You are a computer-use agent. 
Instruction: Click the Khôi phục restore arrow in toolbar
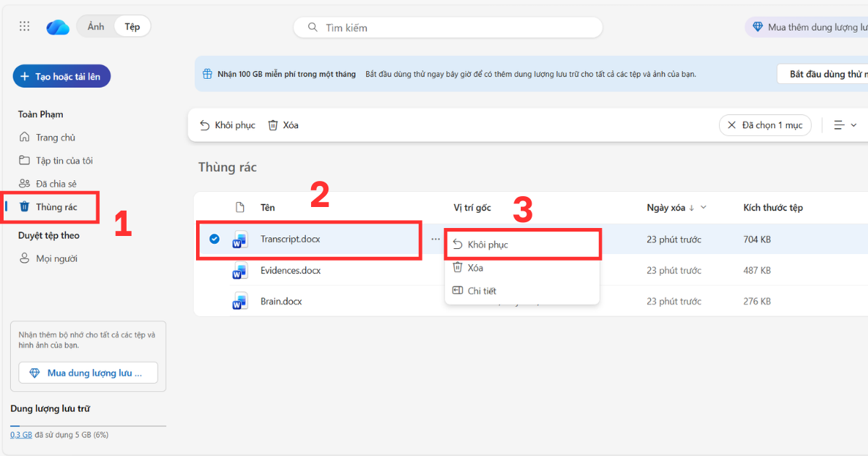click(x=205, y=124)
